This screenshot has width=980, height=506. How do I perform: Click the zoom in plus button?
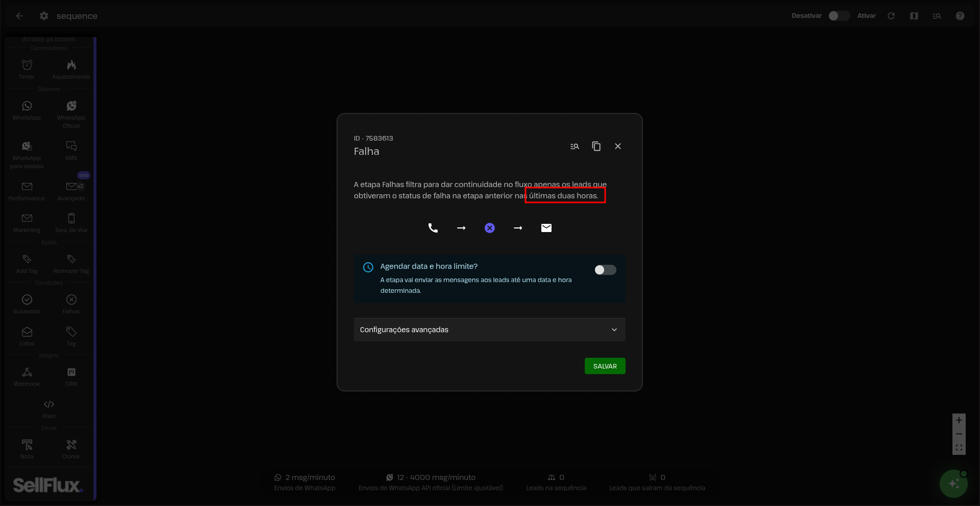click(959, 420)
